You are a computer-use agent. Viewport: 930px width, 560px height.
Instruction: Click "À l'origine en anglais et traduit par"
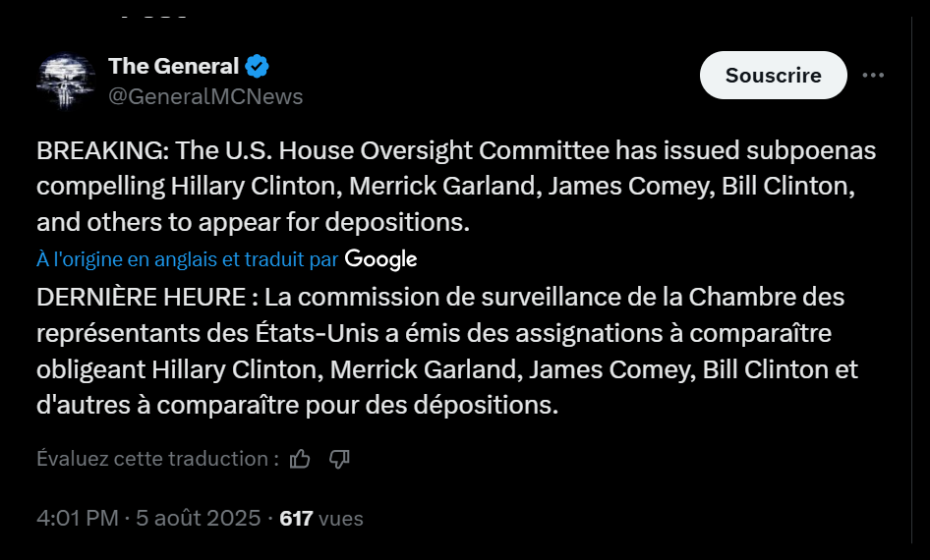point(187,259)
